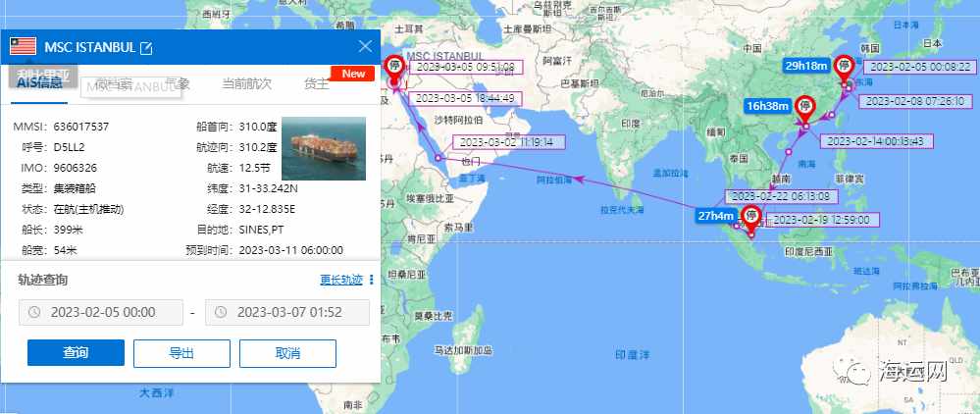Switch to the AIS信息 tab
The height and width of the screenshot is (414, 980).
(39, 83)
